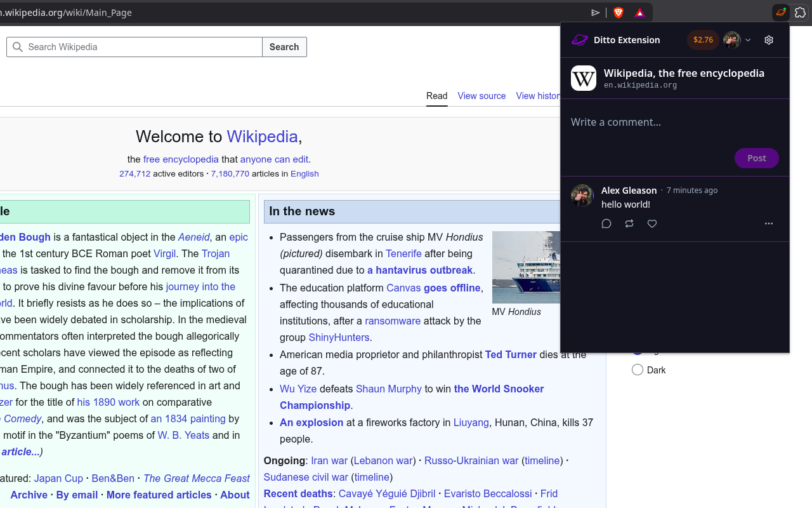Open the 'his 1890 work' link
The image size is (812, 508).
click(x=108, y=402)
